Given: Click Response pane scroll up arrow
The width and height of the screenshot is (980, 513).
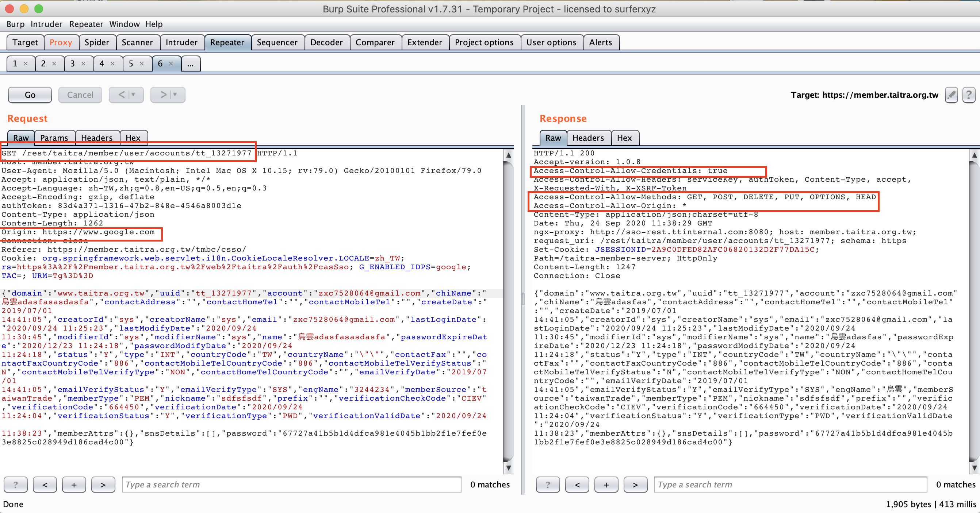Looking at the screenshot, I should pos(974,155).
